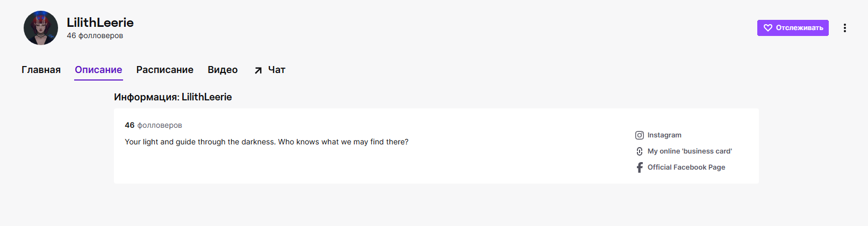The width and height of the screenshot is (868, 226).
Task: Open the My online 'business card' link
Action: click(690, 151)
